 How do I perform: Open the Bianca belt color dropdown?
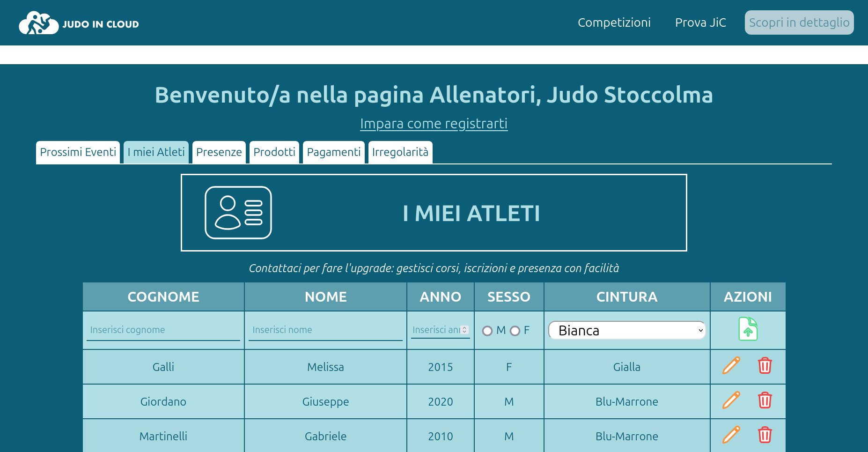click(x=626, y=331)
